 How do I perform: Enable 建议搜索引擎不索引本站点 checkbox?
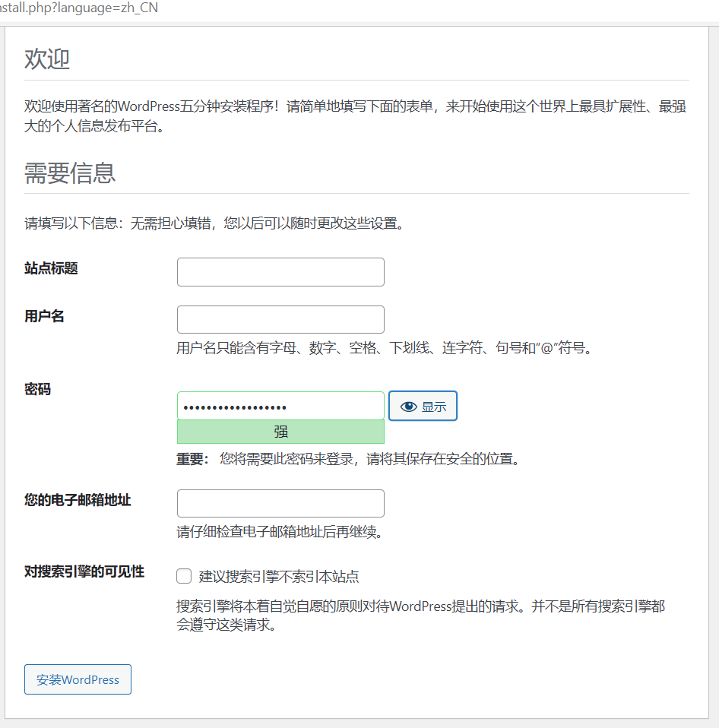tap(184, 576)
